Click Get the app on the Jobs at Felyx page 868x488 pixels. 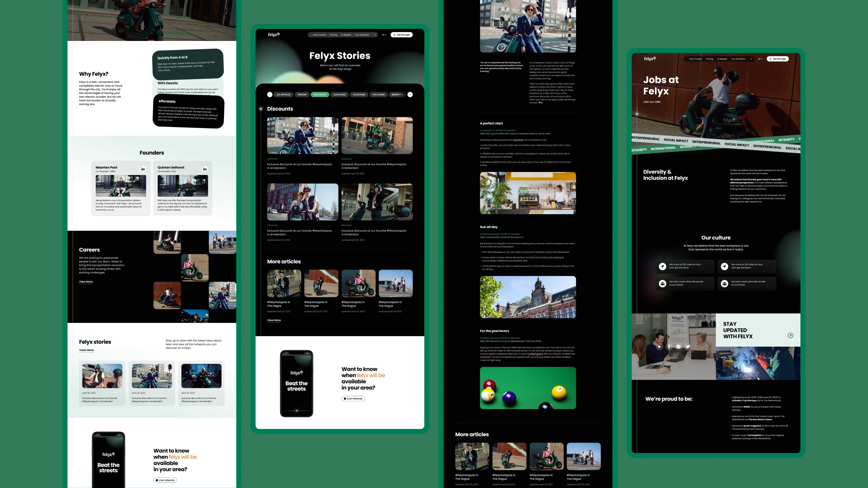point(778,59)
